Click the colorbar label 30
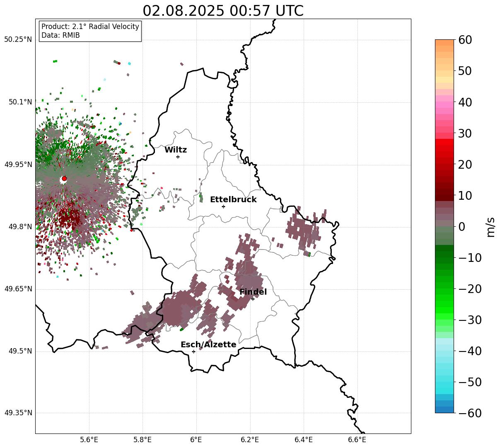 click(x=465, y=133)
